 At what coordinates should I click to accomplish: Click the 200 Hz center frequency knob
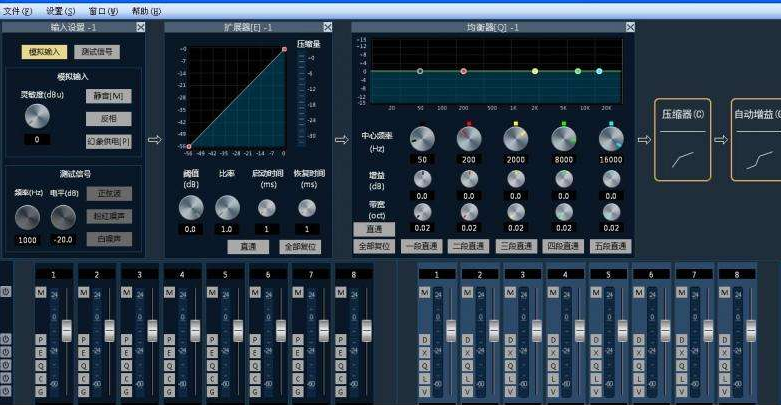[x=469, y=139]
